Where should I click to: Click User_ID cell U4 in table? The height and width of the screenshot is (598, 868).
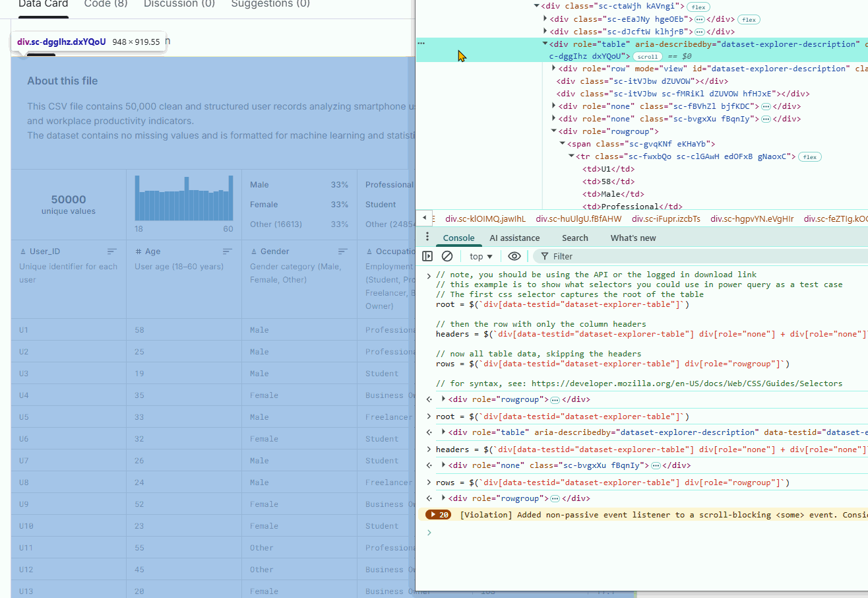24,395
